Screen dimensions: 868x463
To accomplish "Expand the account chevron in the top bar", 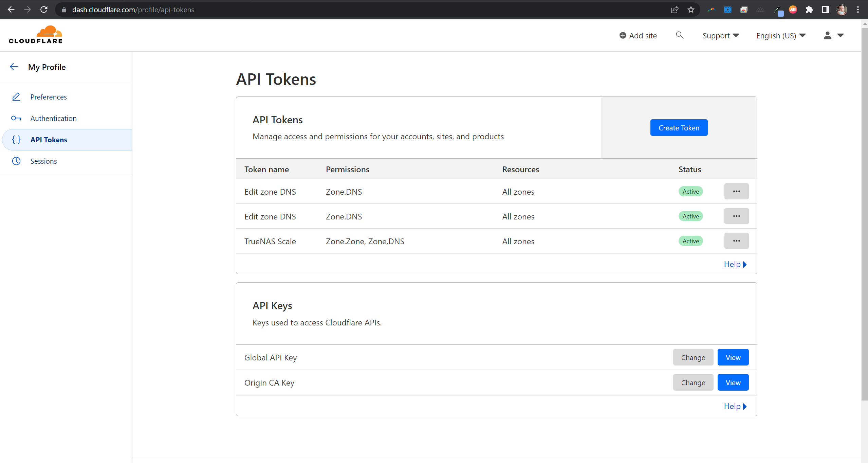I will [841, 35].
